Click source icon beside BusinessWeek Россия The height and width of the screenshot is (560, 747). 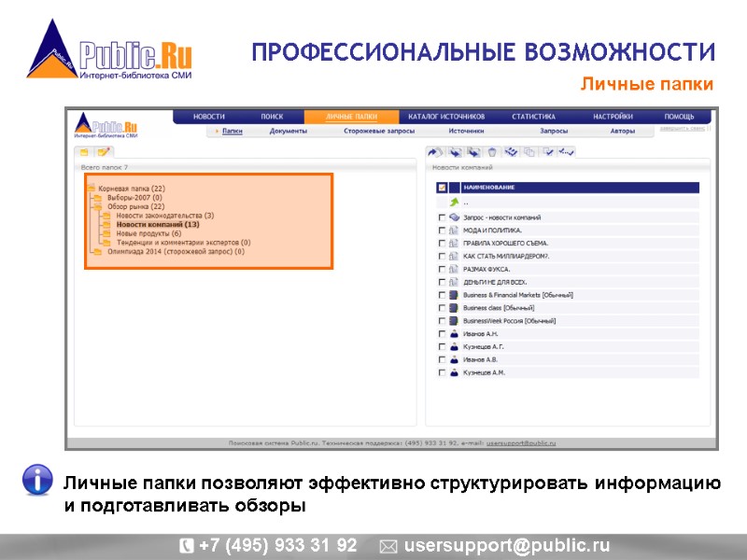click(454, 321)
